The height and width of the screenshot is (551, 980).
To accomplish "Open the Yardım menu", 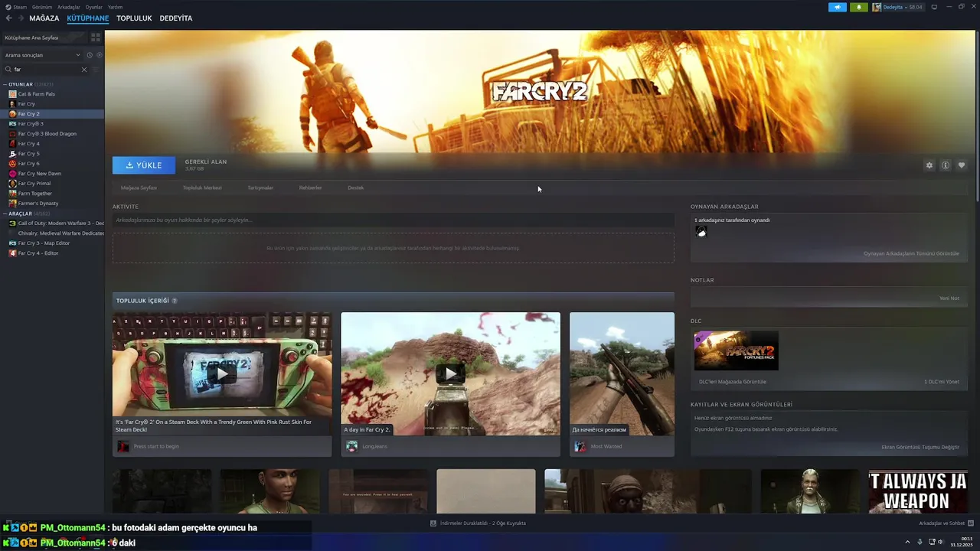I will pos(115,7).
